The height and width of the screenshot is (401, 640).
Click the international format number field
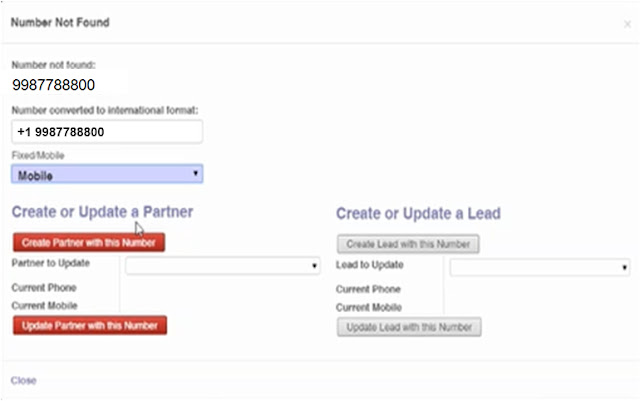[x=107, y=132]
